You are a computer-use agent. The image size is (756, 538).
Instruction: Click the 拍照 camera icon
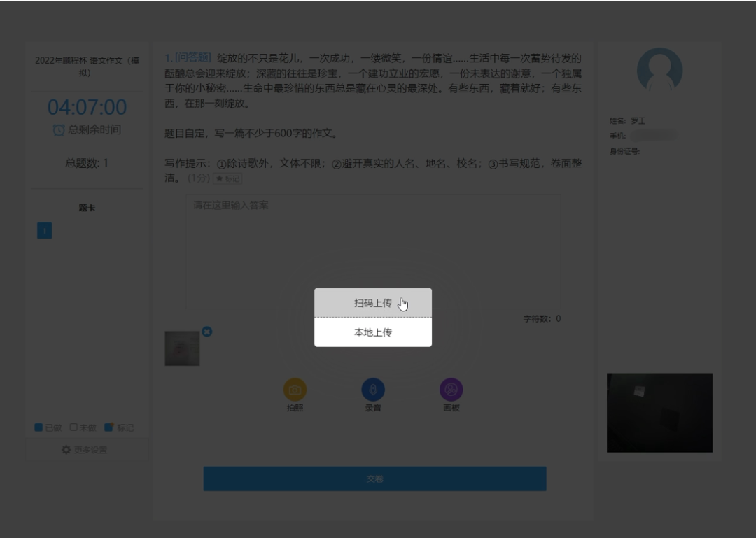coord(295,390)
